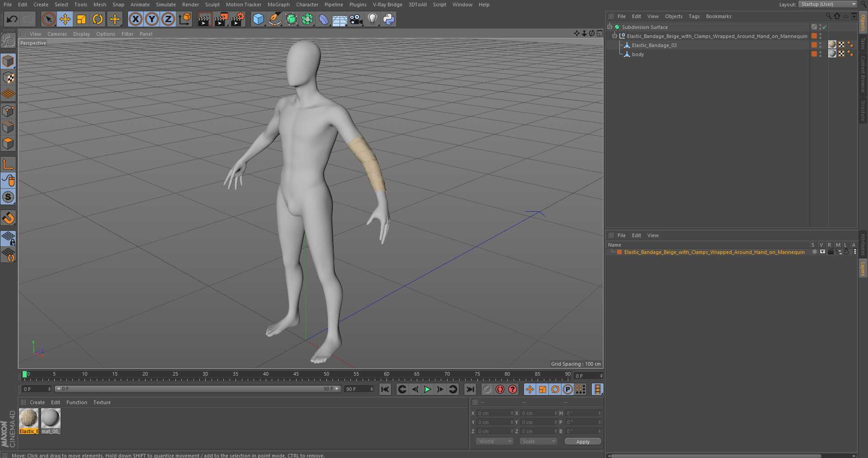Open the Simulate menu
Image resolution: width=868 pixels, height=458 pixels.
[x=165, y=5]
